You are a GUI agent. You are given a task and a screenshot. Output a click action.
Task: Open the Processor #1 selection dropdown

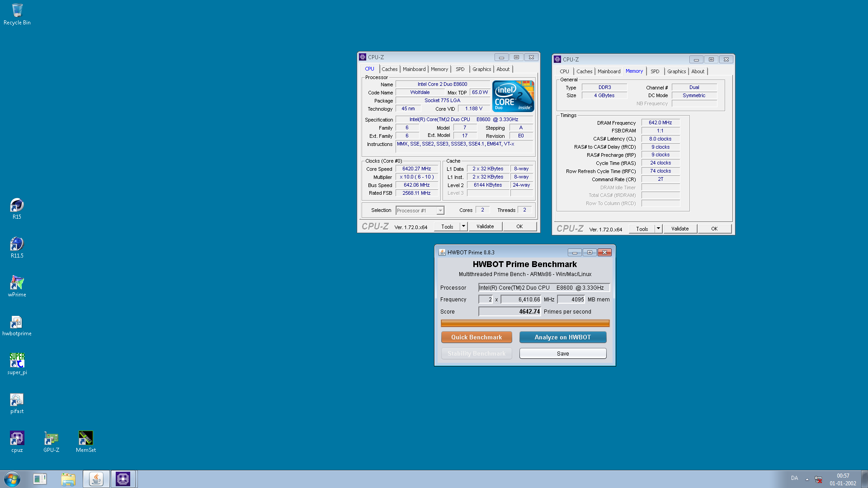420,211
